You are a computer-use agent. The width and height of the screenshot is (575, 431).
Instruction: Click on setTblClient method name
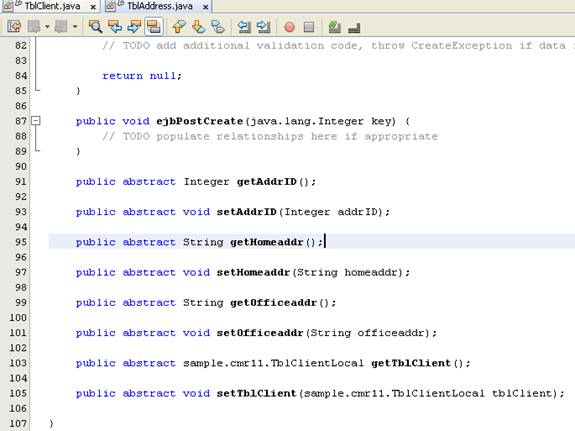pyautogui.click(x=256, y=394)
